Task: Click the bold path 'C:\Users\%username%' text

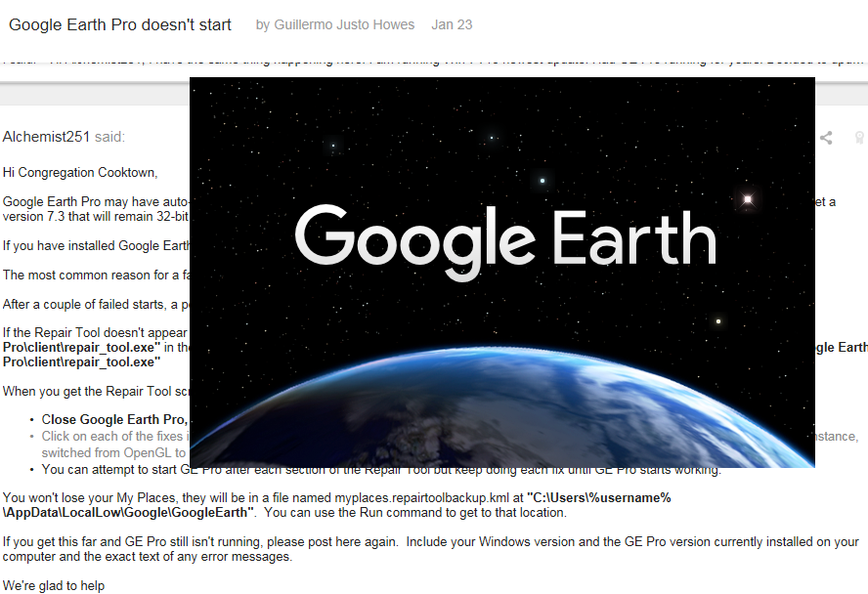Action: coord(599,497)
